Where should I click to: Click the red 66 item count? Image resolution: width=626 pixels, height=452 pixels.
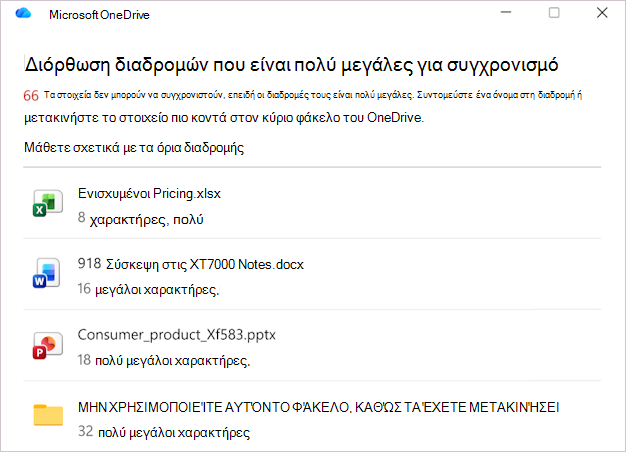(31, 95)
